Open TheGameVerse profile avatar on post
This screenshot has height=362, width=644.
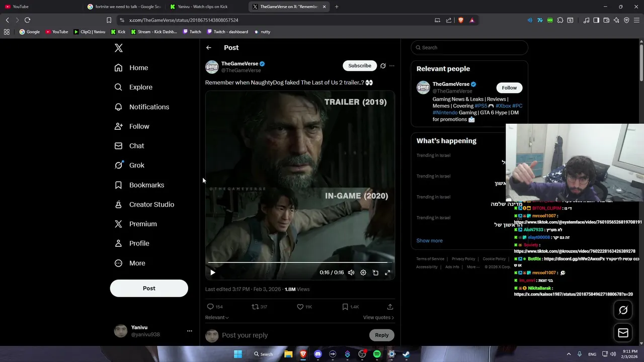pyautogui.click(x=212, y=67)
